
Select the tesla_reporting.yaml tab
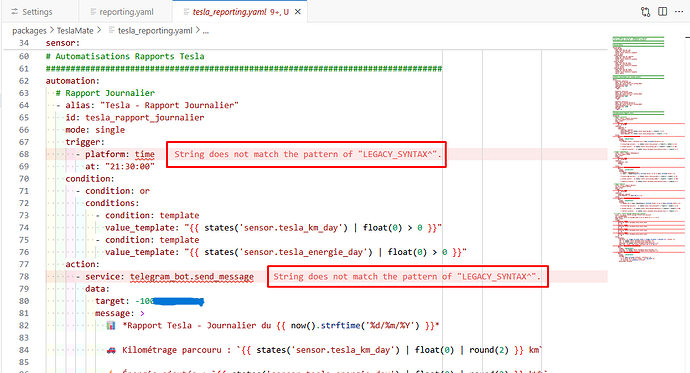229,12
